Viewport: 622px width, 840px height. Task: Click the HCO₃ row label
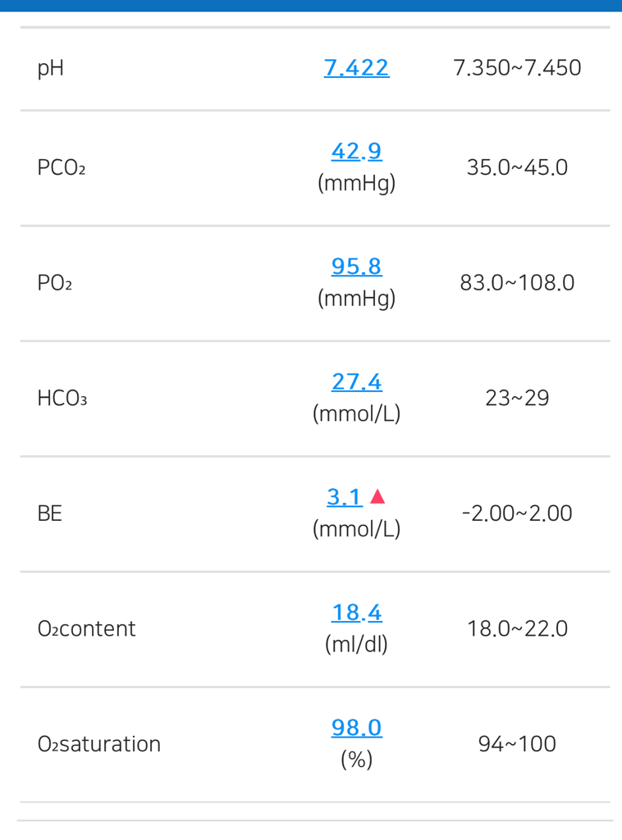pyautogui.click(x=62, y=399)
